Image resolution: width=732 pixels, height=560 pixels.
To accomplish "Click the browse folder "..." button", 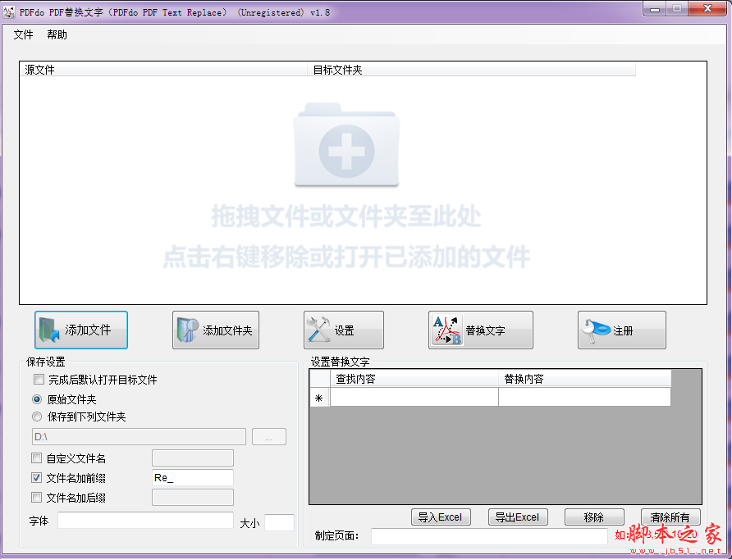I will [x=269, y=437].
